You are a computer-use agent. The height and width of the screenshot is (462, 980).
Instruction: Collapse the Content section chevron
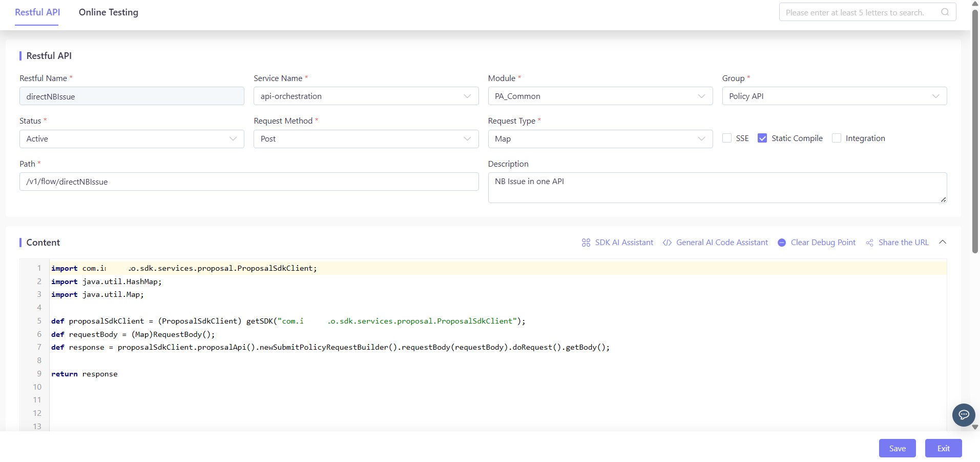[943, 242]
